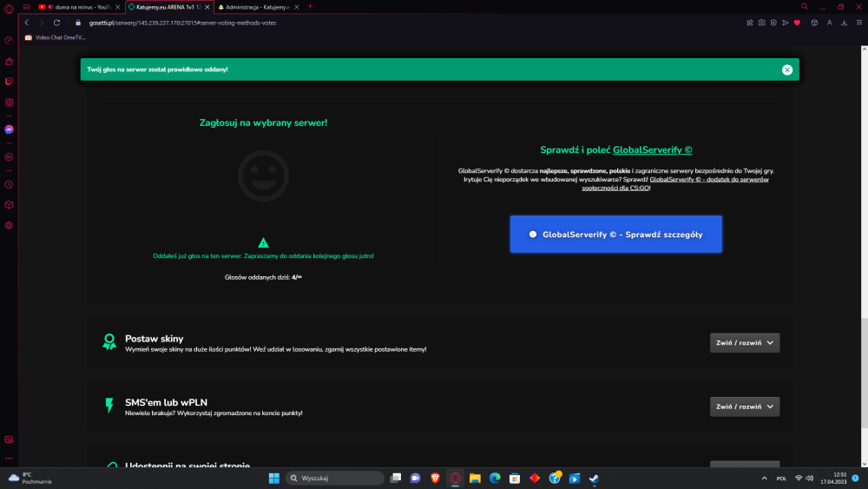868x489 pixels.
Task: Open 'Video Chat OmeTV' bookmark
Action: pyautogui.click(x=55, y=37)
